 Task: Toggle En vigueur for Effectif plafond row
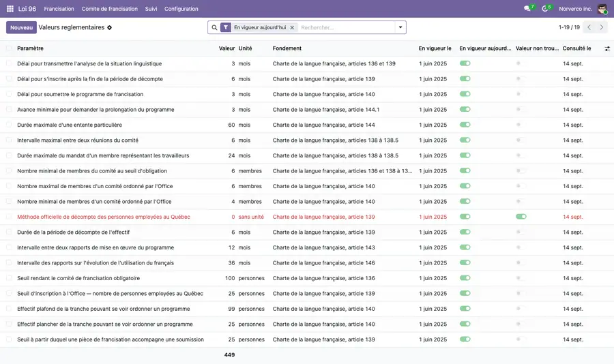click(x=465, y=309)
